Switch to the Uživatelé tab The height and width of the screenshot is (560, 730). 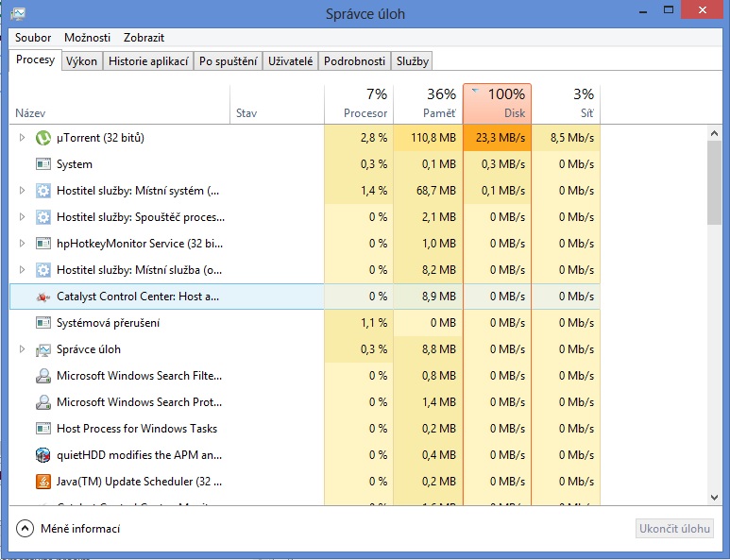(290, 61)
